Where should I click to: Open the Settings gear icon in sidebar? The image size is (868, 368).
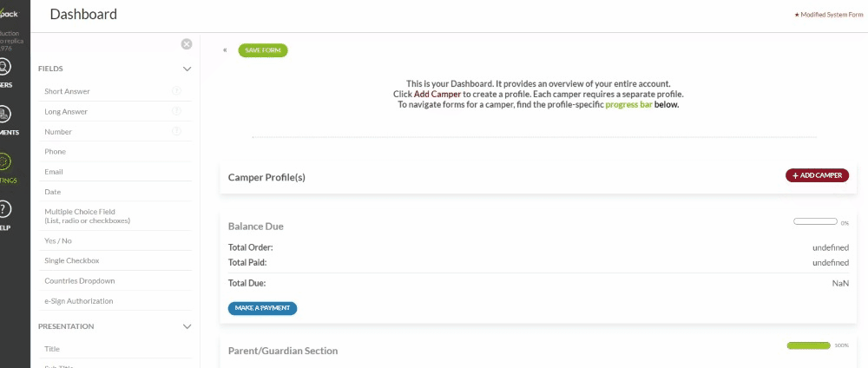[4, 162]
